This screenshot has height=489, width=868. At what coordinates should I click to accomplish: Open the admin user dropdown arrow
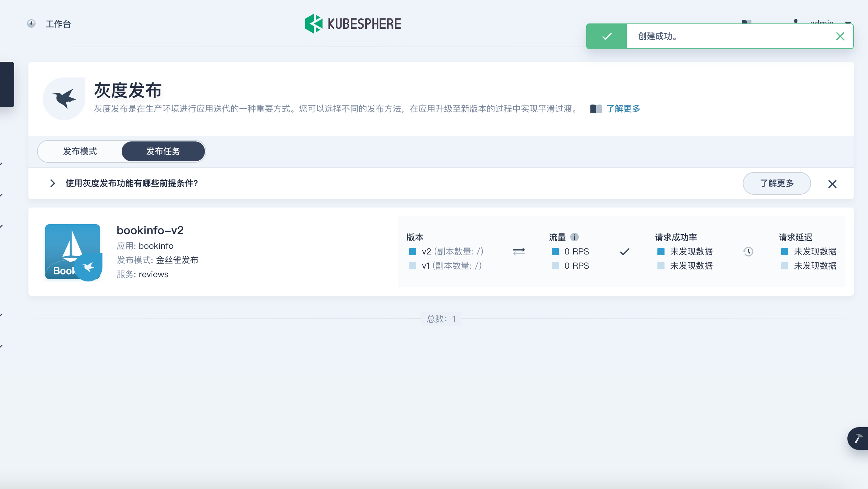(x=848, y=22)
